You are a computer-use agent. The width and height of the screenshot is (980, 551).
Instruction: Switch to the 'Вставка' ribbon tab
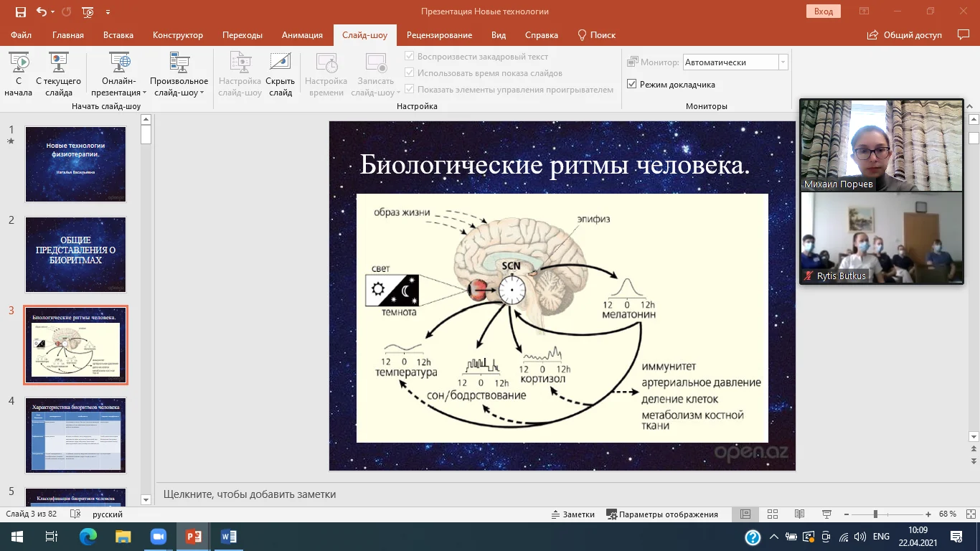[118, 35]
